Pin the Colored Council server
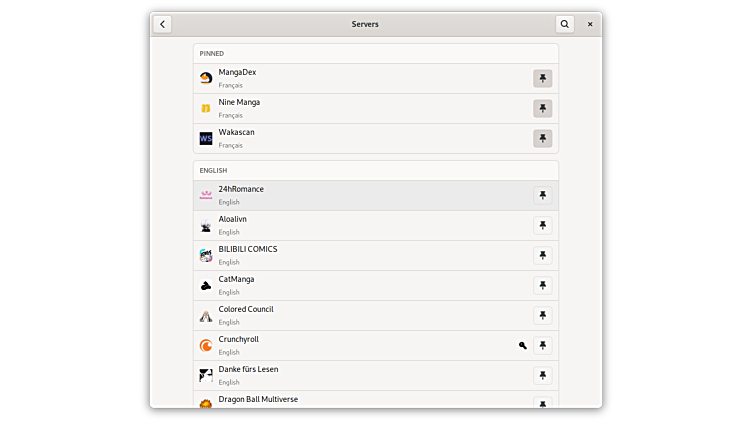 [542, 315]
